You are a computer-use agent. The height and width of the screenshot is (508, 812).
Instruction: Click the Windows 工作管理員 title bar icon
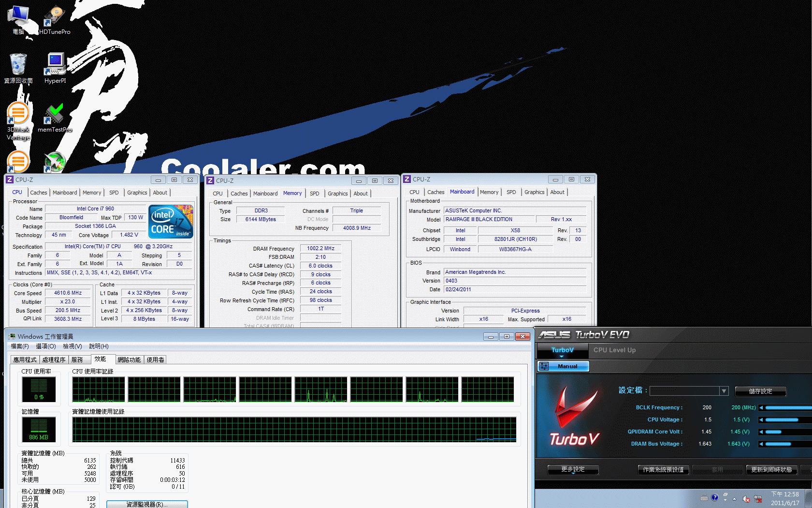pos(12,336)
